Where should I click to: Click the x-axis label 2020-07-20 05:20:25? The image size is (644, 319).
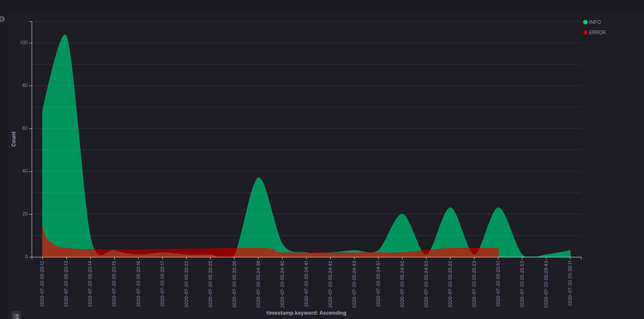pos(210,283)
